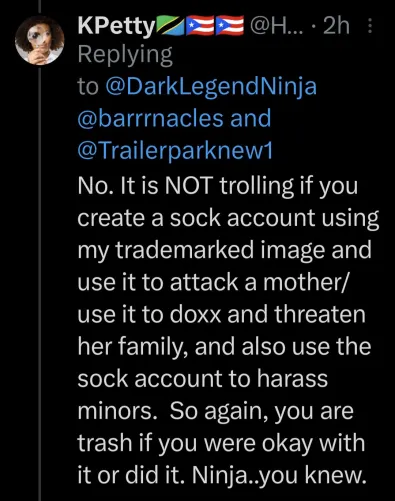Screen dimensions: 395x501
Task: Visit the @DarkLegendNinja mention
Action: click(211, 87)
